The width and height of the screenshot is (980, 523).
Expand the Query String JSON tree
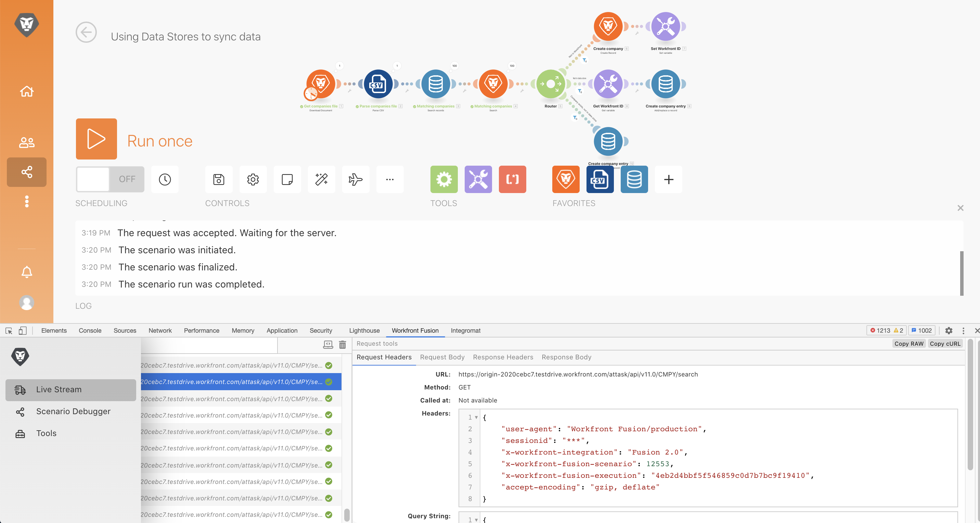[x=476, y=519]
